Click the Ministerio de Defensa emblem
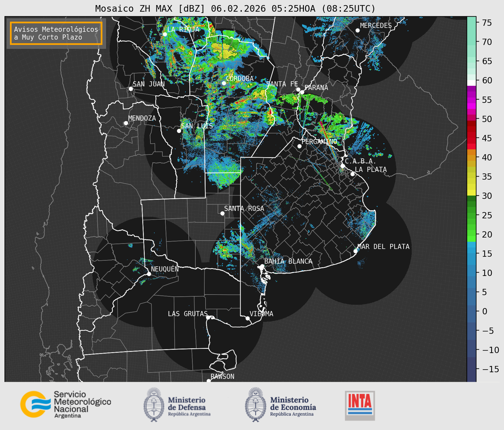Screen dimensions: 504x430 pos(154,405)
